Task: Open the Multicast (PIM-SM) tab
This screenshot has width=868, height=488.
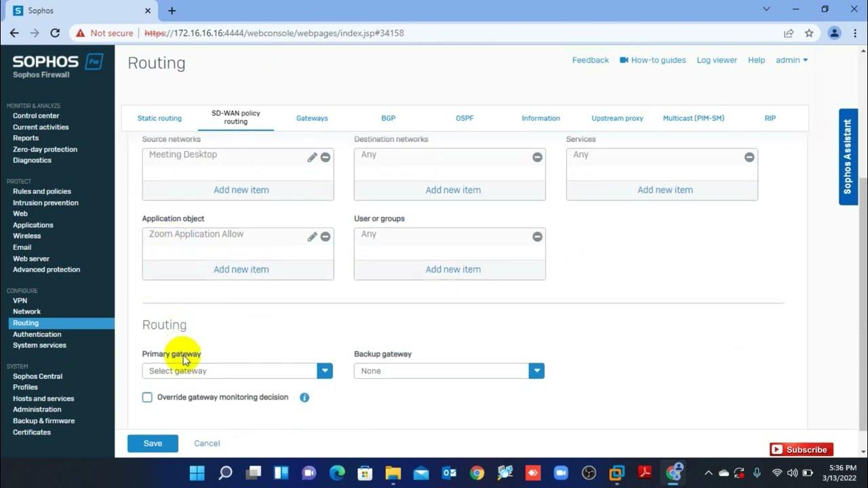Action: coord(694,118)
